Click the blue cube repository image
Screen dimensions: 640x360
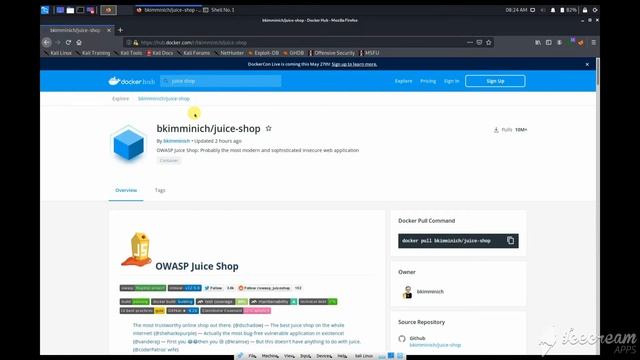129,144
